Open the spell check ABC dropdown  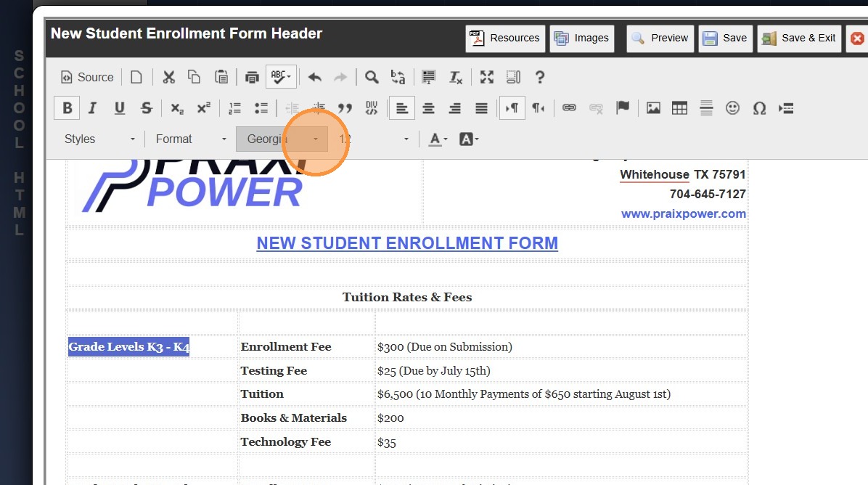tap(281, 77)
